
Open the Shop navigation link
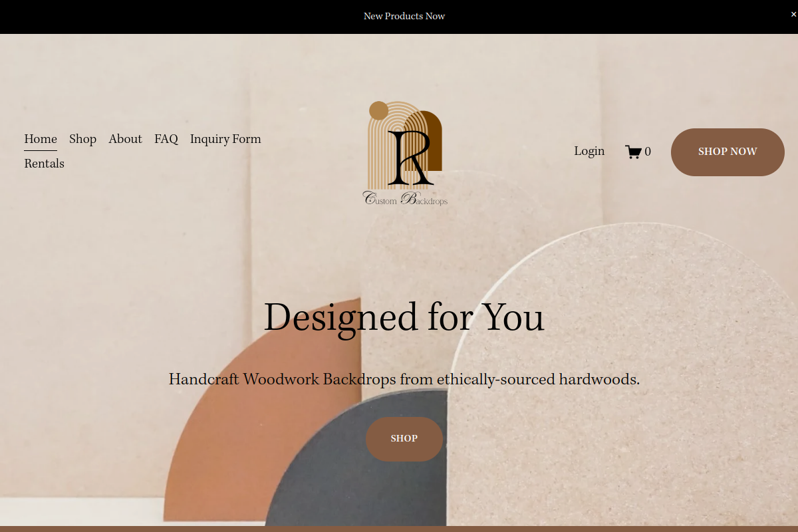coord(82,139)
